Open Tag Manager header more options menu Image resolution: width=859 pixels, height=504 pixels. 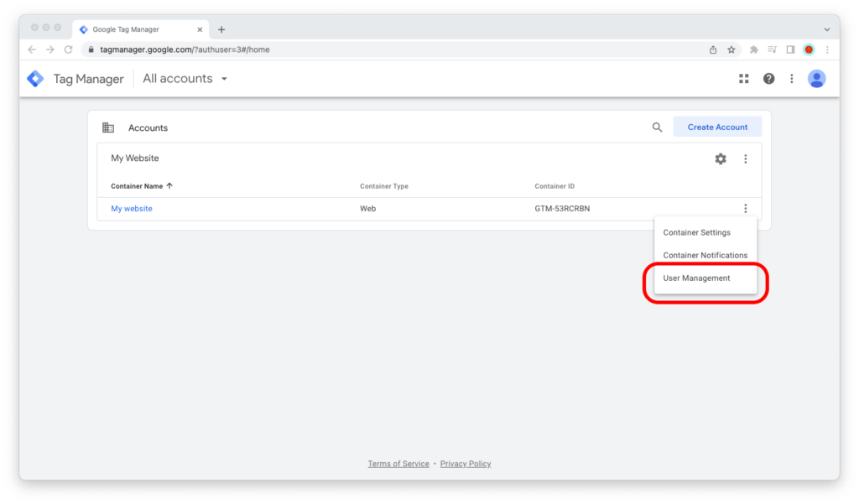(x=792, y=79)
